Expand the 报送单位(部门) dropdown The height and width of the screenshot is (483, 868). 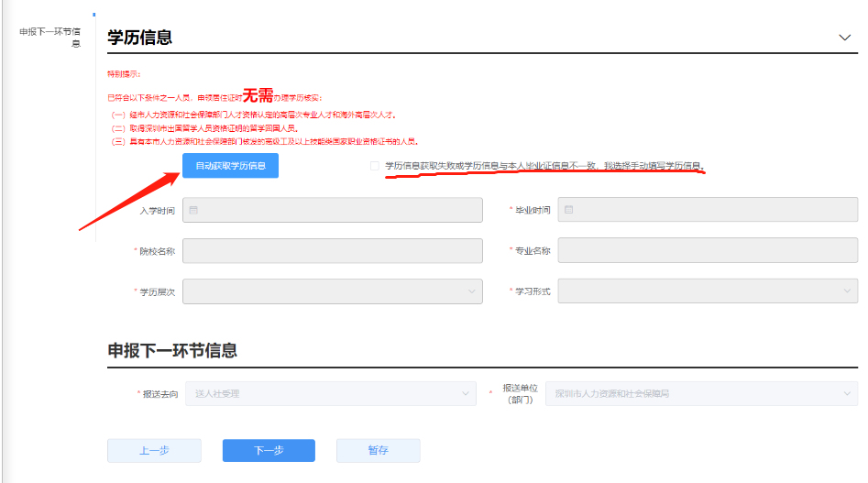pyautogui.click(x=701, y=393)
